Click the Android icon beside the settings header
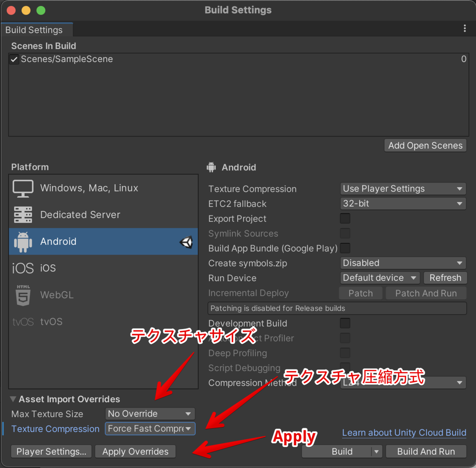 coord(211,167)
